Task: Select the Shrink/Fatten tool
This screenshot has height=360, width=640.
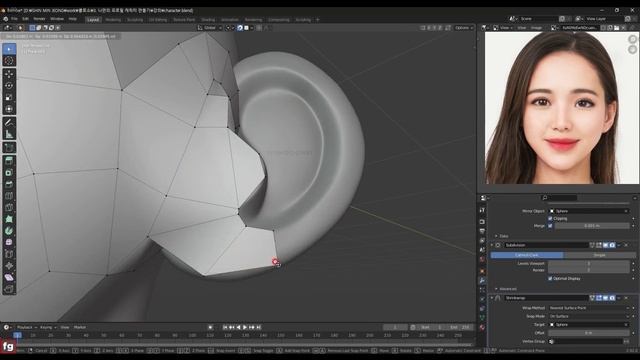Action: [9, 266]
